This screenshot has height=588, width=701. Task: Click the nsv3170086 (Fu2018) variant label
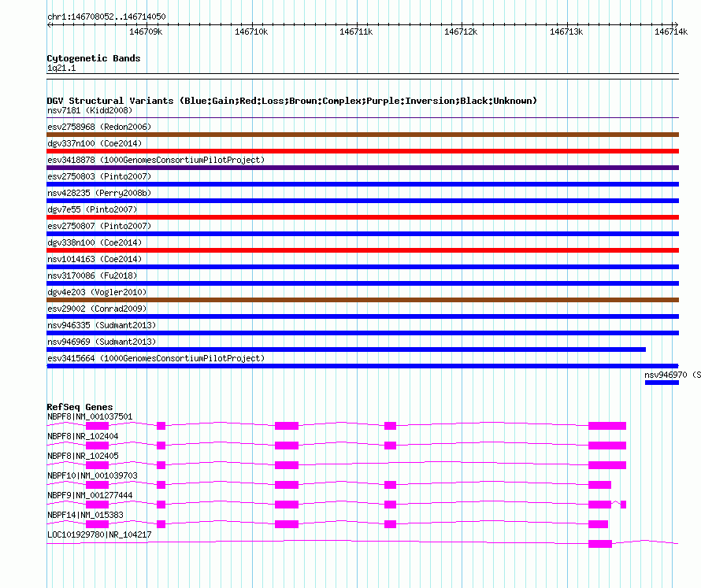92,276
